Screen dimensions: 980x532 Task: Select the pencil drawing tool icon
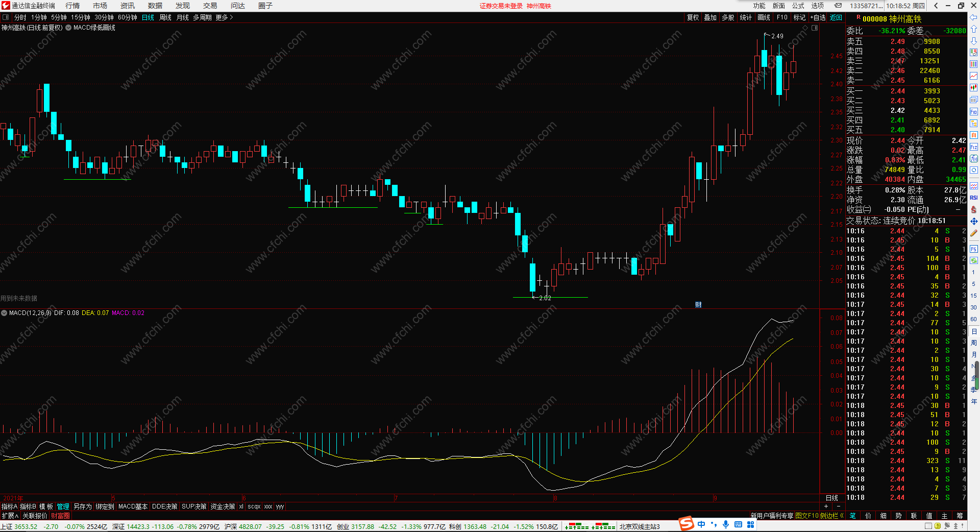point(974,233)
